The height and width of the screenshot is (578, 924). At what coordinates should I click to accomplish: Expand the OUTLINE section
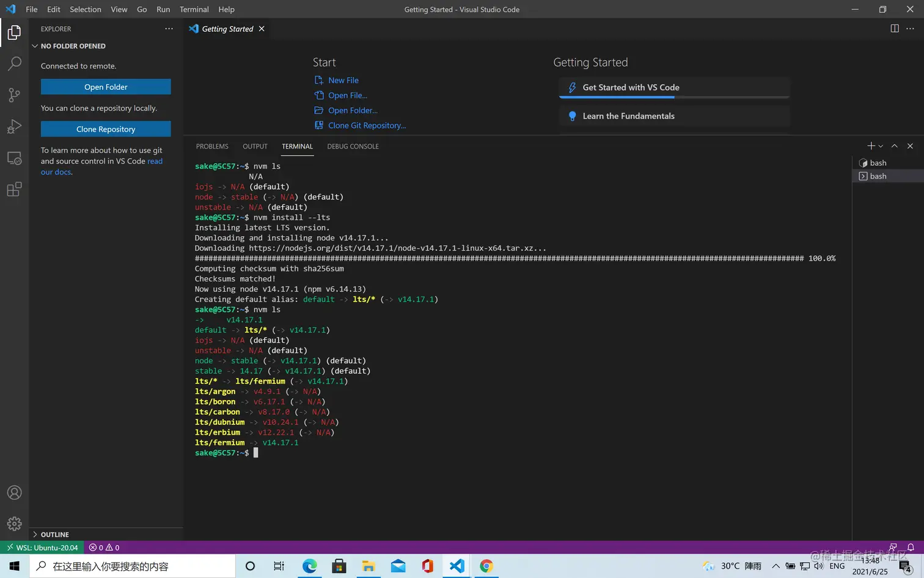pyautogui.click(x=106, y=535)
